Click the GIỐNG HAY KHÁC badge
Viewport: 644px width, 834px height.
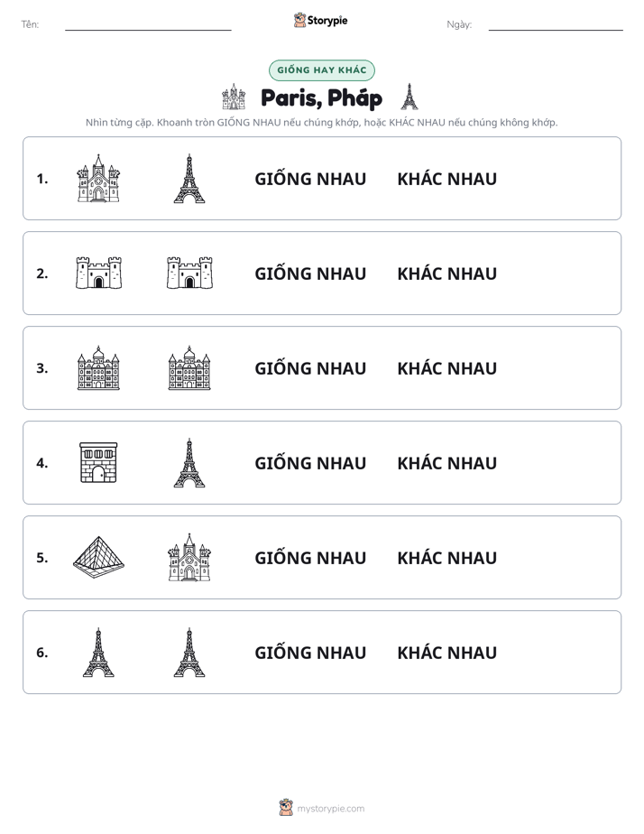(x=321, y=70)
